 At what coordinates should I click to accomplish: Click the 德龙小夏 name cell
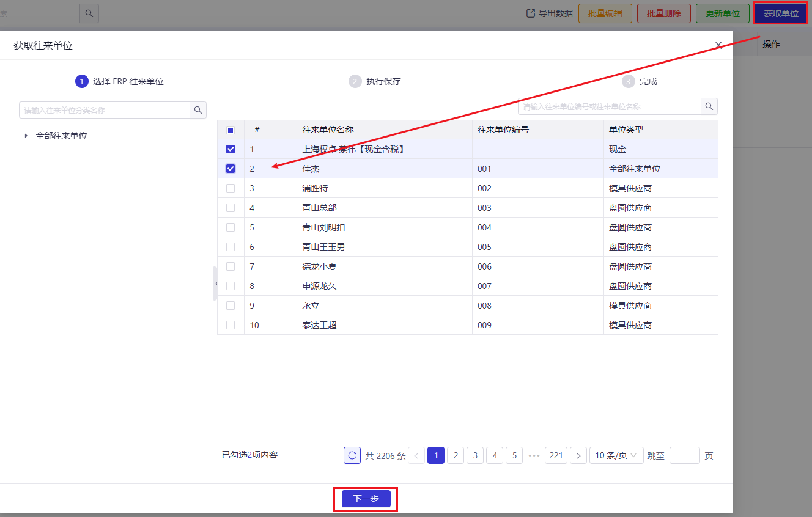(x=385, y=266)
